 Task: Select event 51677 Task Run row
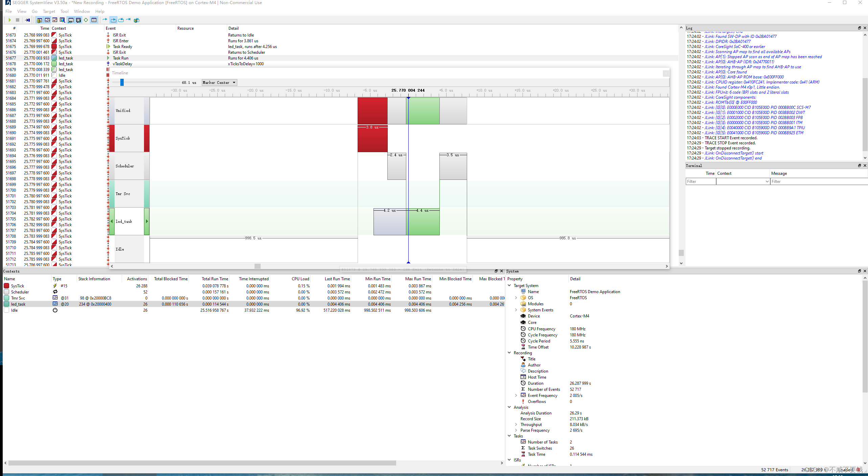tap(341, 58)
